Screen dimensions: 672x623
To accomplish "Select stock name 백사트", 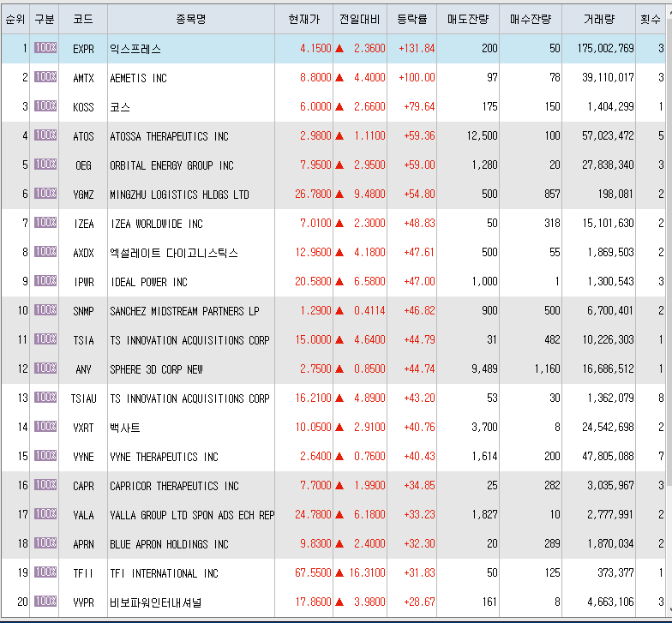I will [125, 428].
